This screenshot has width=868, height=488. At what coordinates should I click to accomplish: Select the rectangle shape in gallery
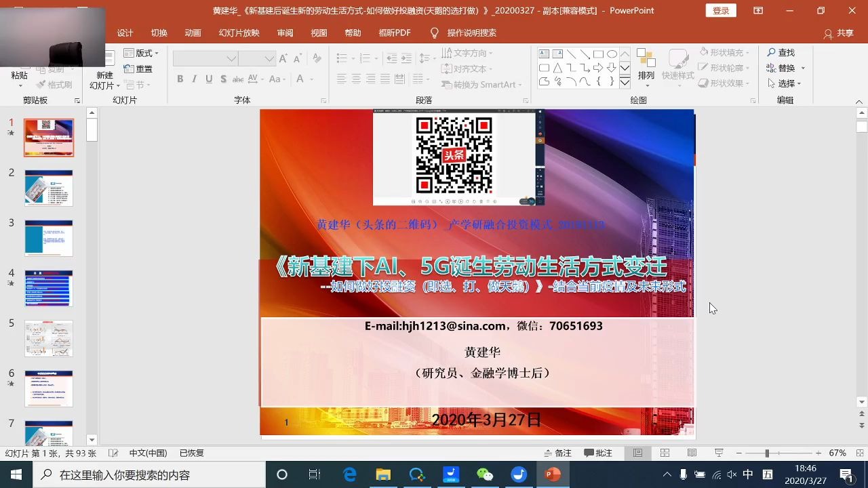tap(598, 54)
